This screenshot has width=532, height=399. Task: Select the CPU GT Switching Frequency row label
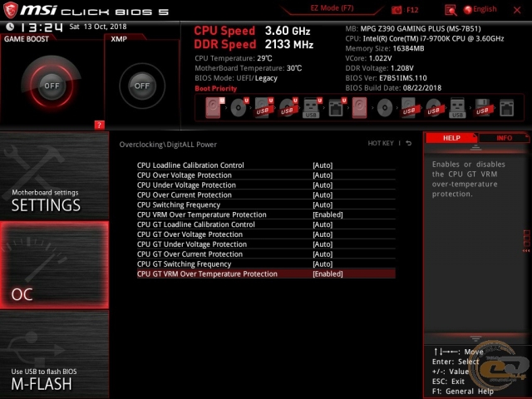point(185,264)
